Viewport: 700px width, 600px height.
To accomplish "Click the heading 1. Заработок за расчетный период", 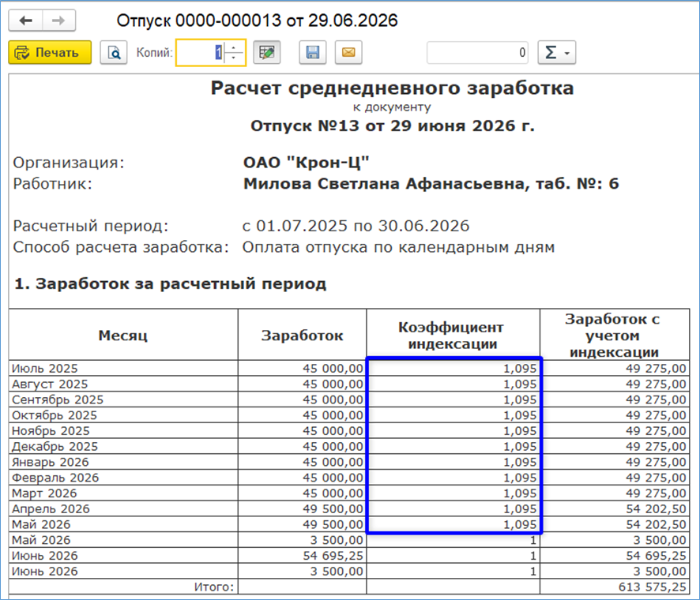I will [170, 283].
